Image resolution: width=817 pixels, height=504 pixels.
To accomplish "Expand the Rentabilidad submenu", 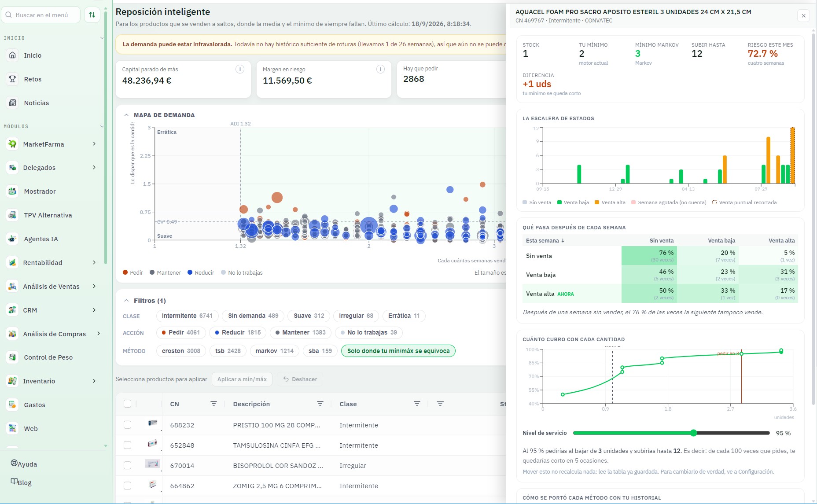I will tap(94, 263).
